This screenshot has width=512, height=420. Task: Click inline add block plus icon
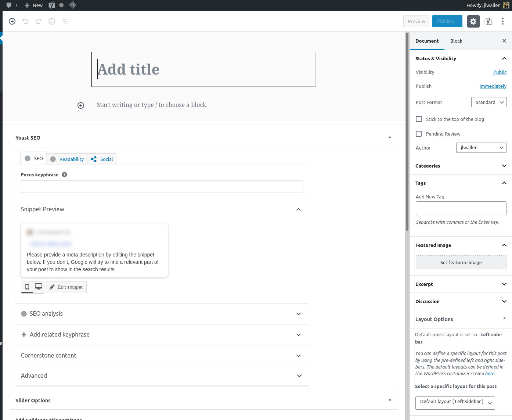click(81, 105)
